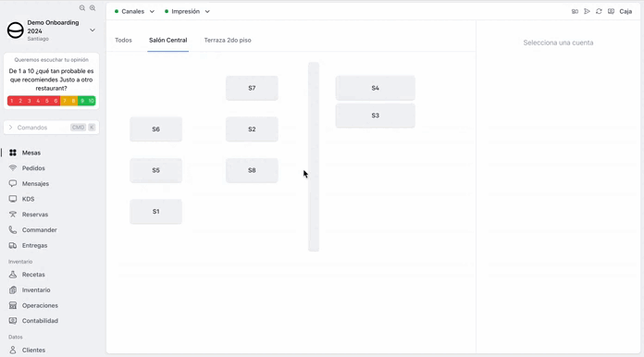
Task: Click the Mensajes chat bubble icon
Action: coord(13,183)
